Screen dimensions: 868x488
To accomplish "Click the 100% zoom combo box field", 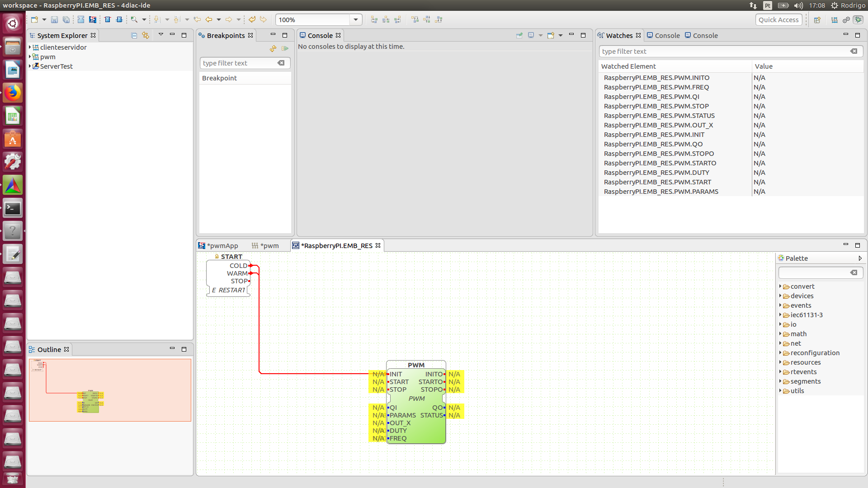I will (x=313, y=20).
